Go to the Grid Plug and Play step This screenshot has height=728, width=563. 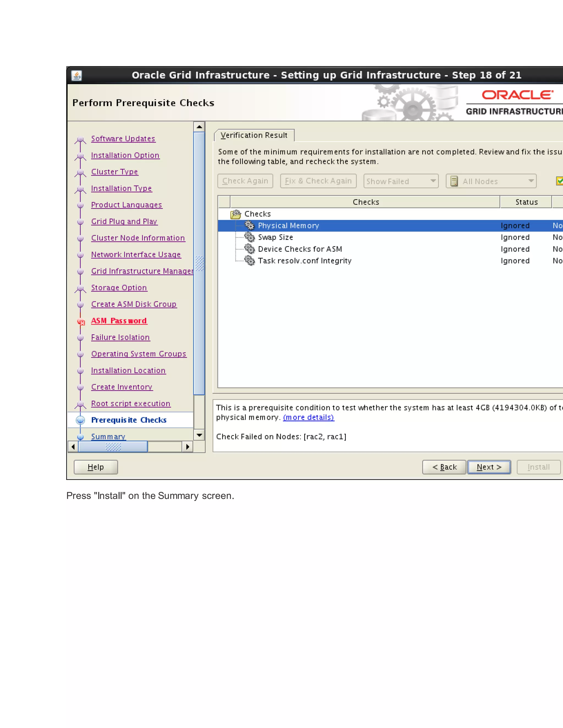[124, 221]
